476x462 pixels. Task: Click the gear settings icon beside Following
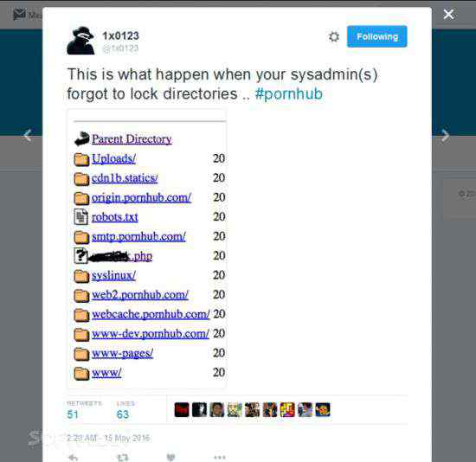tap(333, 36)
